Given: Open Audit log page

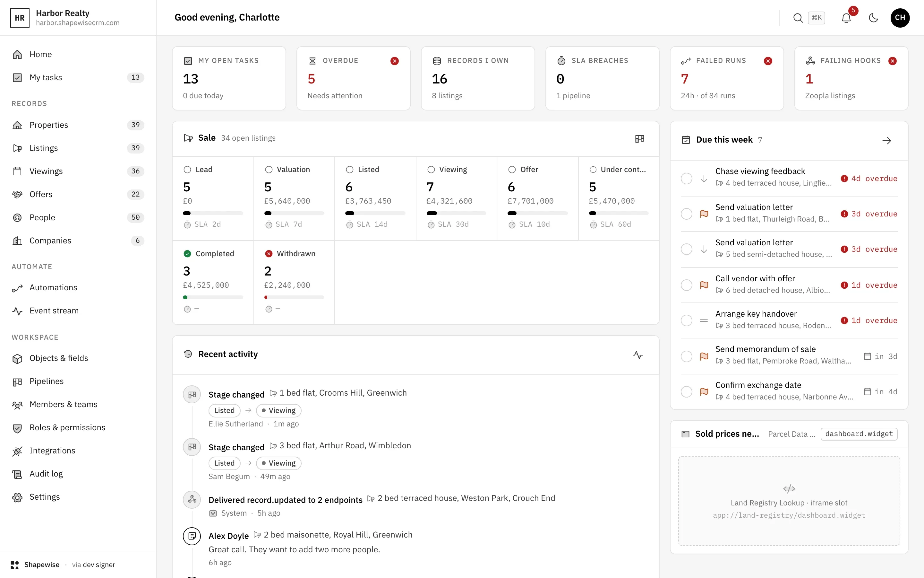Looking at the screenshot, I should coord(78,474).
